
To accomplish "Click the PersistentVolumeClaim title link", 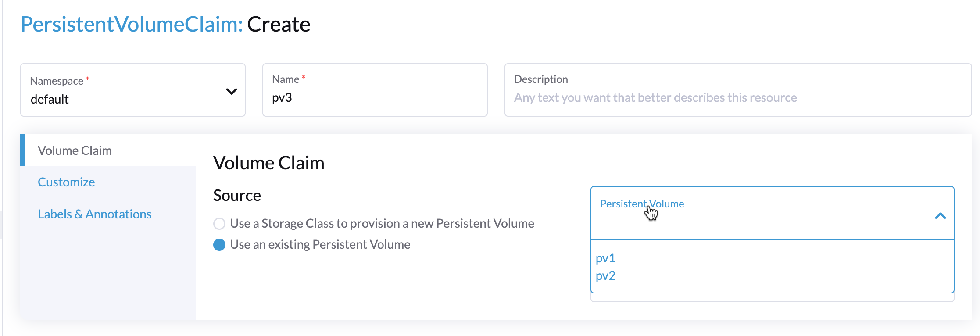I will pyautogui.click(x=129, y=24).
